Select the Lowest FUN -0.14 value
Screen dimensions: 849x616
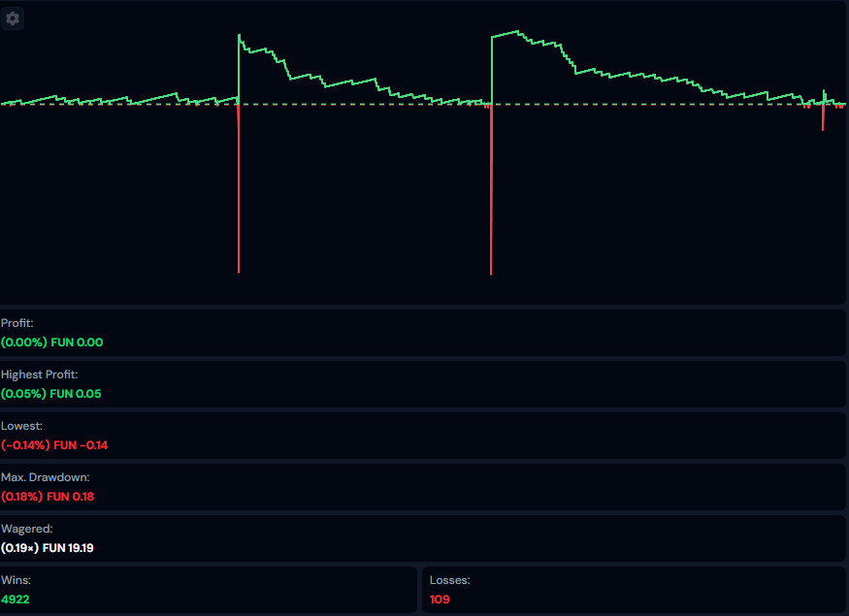[54, 445]
